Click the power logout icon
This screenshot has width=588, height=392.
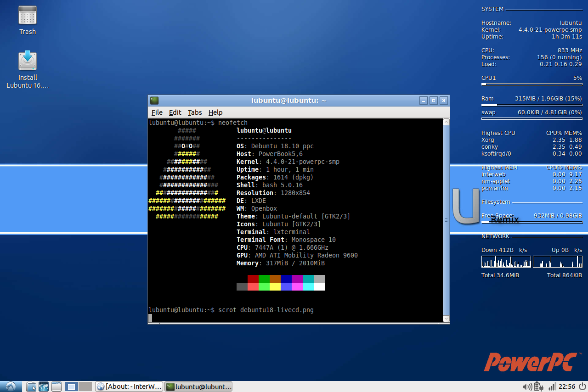[582, 386]
